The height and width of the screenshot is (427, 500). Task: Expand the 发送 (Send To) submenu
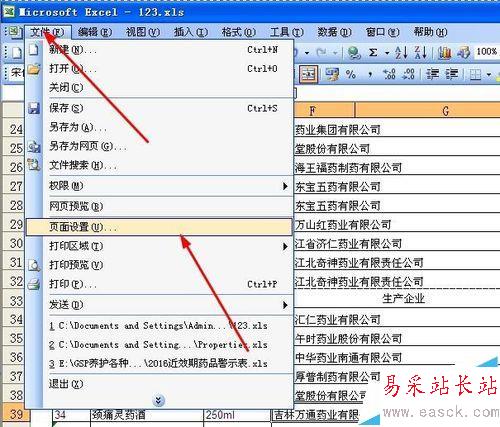[159, 305]
